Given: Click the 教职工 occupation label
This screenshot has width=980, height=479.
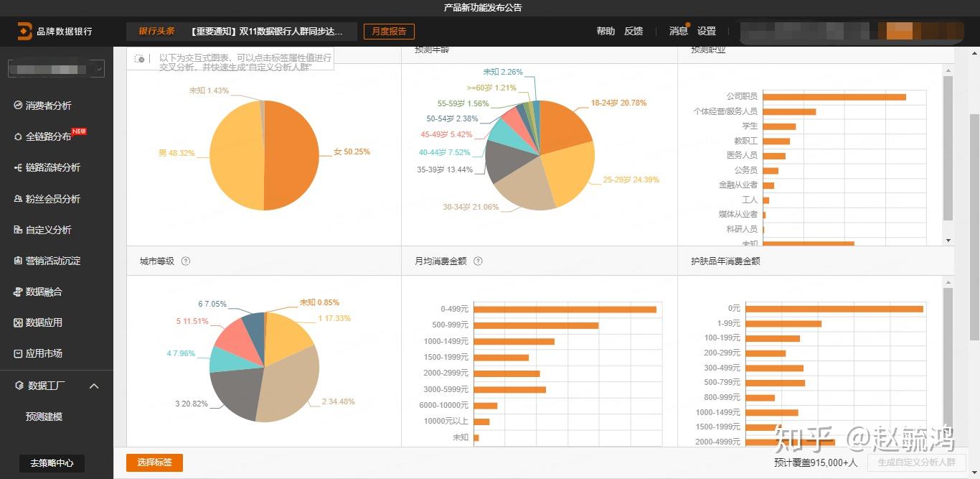Looking at the screenshot, I should (745, 141).
